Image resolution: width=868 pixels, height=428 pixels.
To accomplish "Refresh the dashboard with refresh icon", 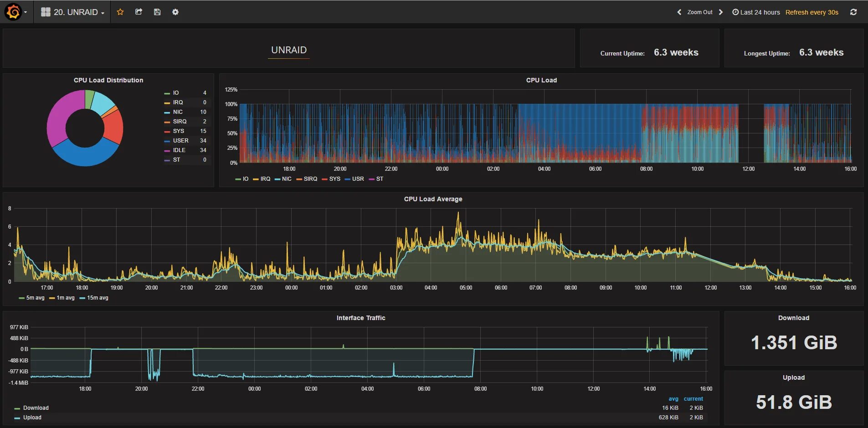I will pyautogui.click(x=853, y=12).
